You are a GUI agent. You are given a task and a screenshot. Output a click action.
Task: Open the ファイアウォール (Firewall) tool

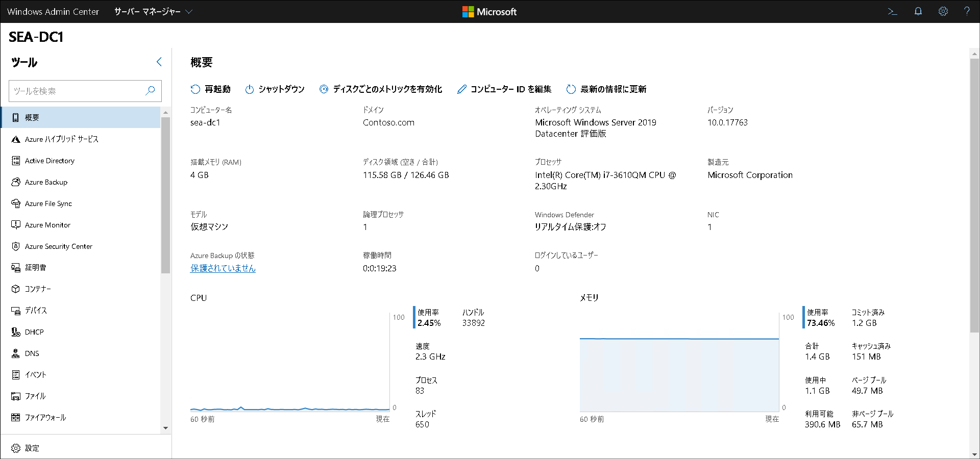click(45, 417)
